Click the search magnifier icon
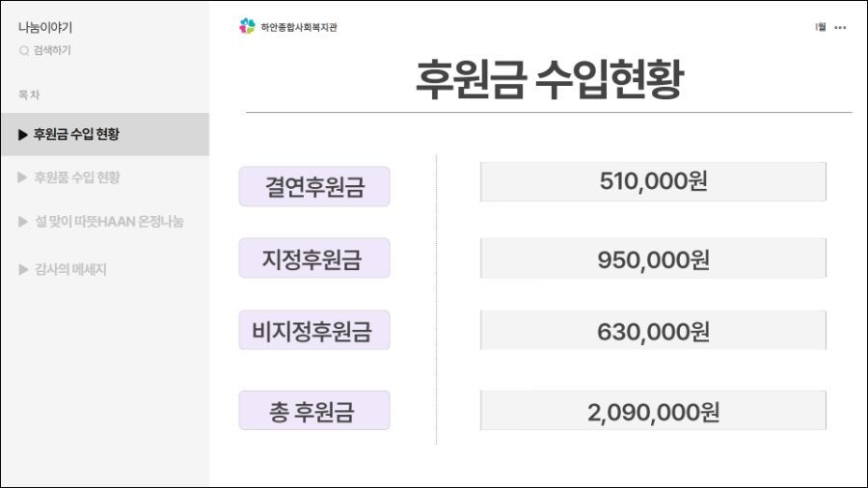This screenshot has width=868, height=488. pyautogui.click(x=24, y=51)
